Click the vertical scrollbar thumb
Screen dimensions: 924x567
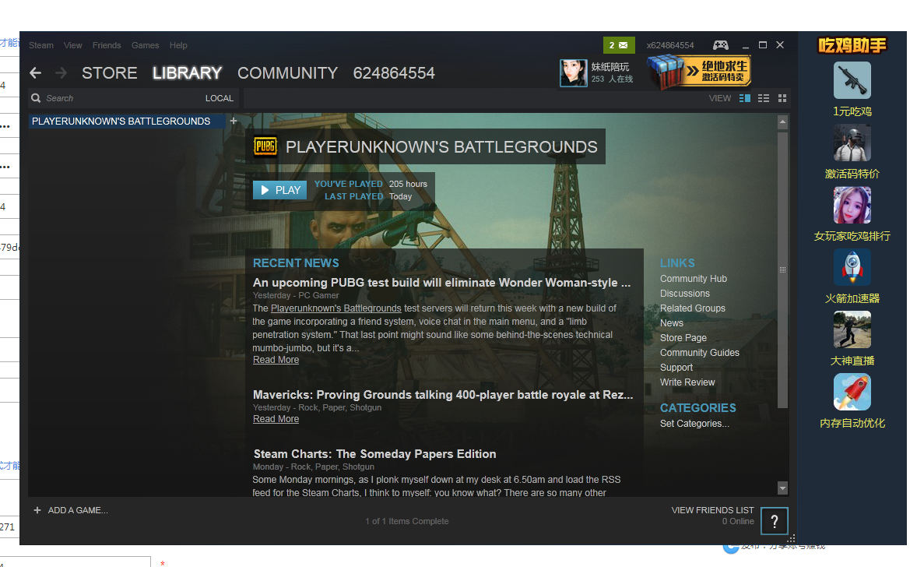tap(782, 270)
